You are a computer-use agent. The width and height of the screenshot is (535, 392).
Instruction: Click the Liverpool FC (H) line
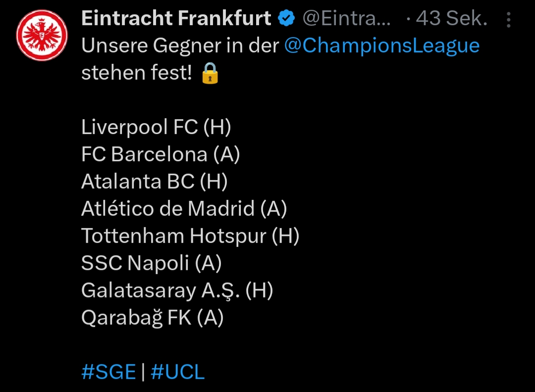[156, 128]
